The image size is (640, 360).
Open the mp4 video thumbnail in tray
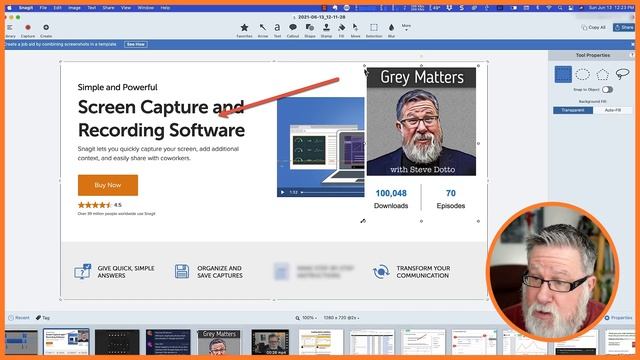270,342
